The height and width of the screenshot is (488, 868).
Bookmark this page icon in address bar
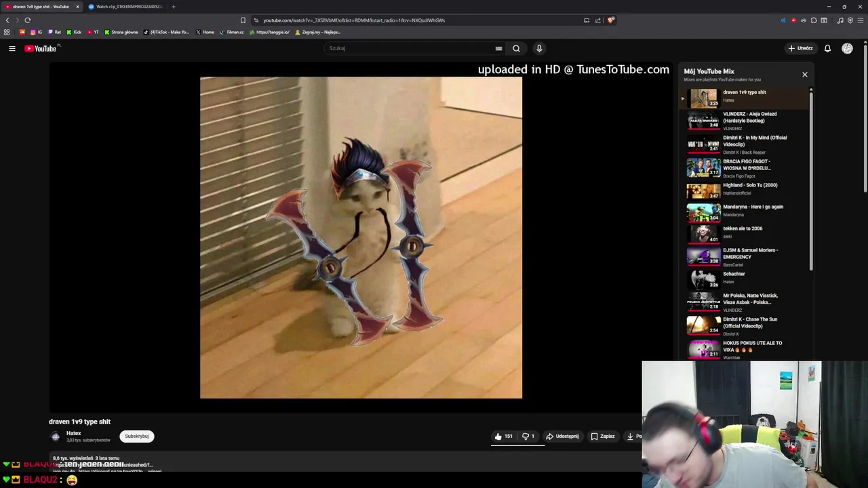(x=243, y=20)
